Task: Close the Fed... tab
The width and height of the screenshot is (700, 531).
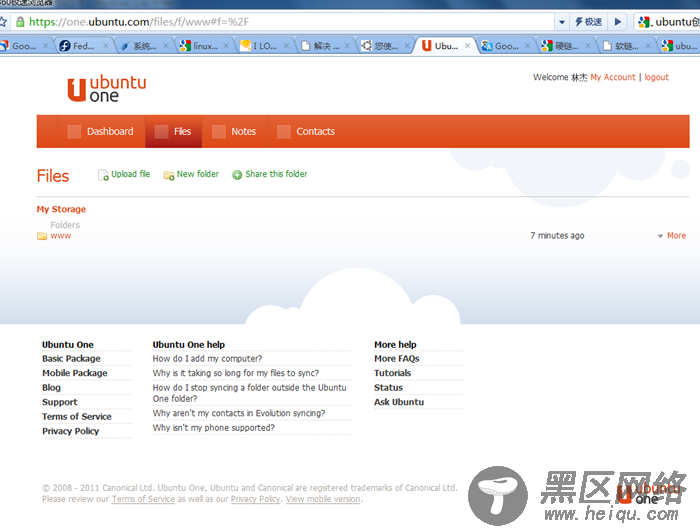Action: 105,46
